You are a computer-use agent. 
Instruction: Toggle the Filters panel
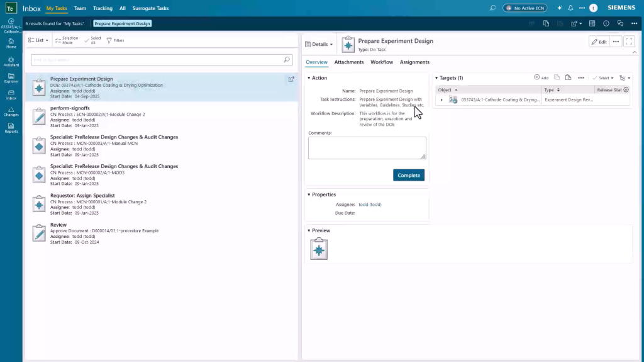coord(115,40)
